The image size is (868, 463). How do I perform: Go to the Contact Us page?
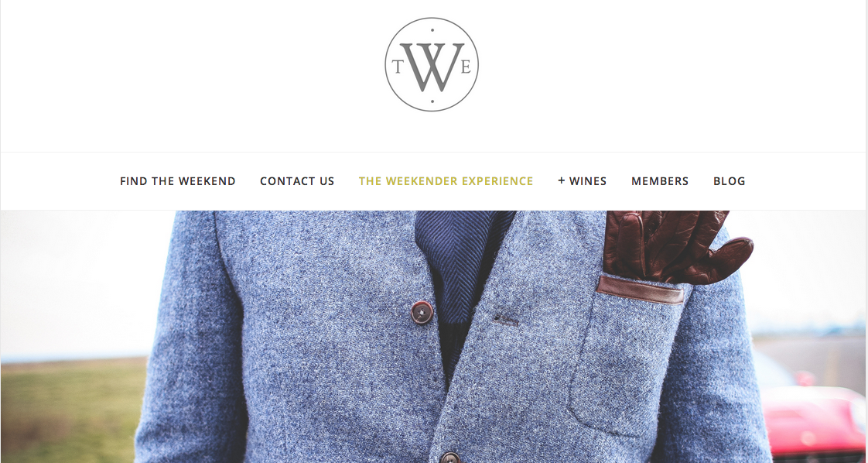coord(297,181)
